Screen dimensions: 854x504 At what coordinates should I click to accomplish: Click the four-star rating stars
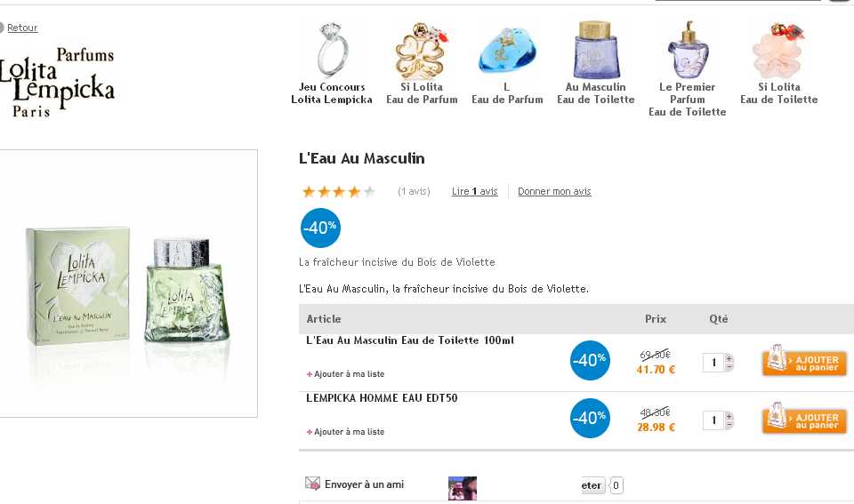point(338,191)
